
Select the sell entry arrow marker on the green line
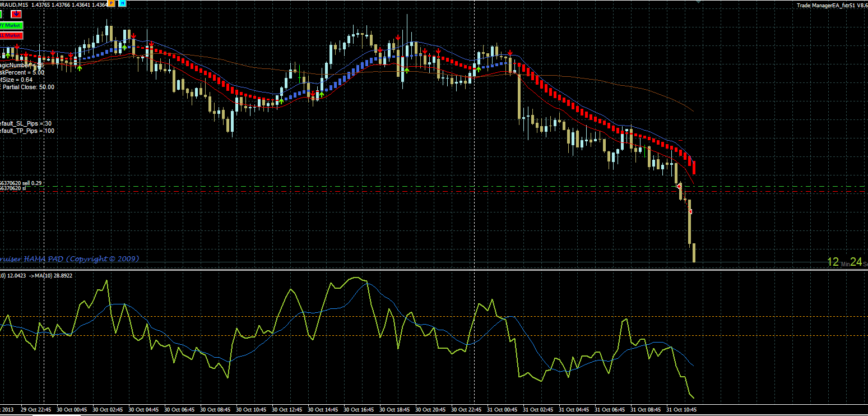tap(679, 186)
